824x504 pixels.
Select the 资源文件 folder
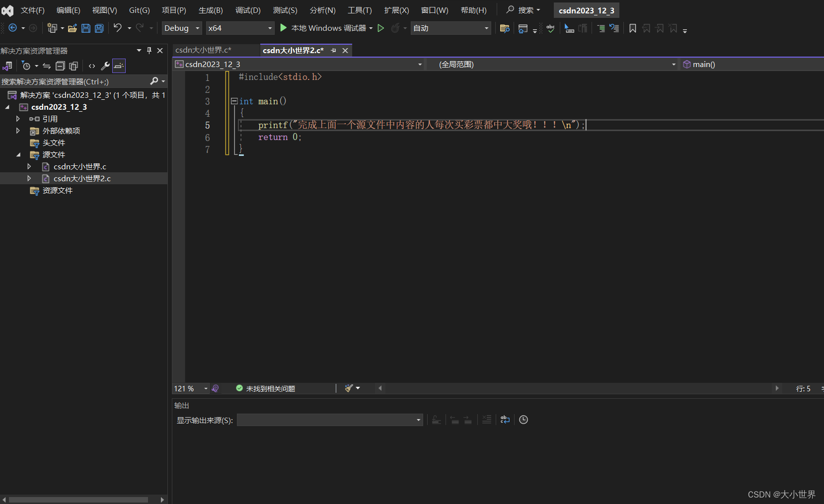[x=58, y=190]
